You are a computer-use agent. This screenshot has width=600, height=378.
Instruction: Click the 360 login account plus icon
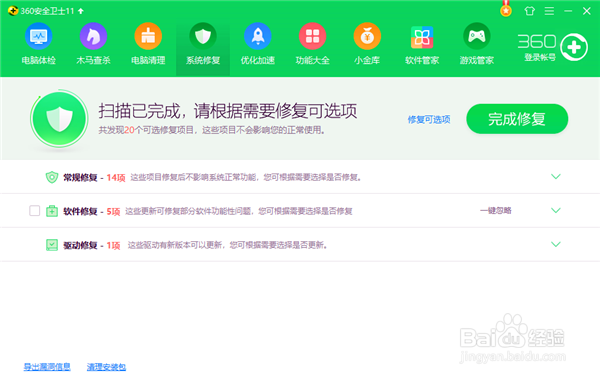point(574,47)
